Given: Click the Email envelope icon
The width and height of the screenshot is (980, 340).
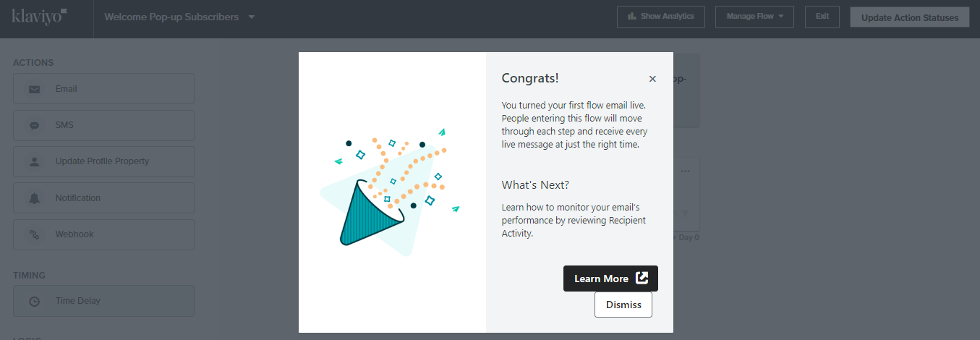Looking at the screenshot, I should pyautogui.click(x=34, y=90).
